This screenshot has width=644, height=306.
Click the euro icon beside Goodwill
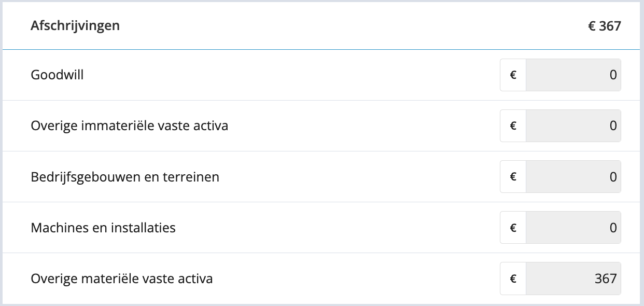[x=513, y=75]
